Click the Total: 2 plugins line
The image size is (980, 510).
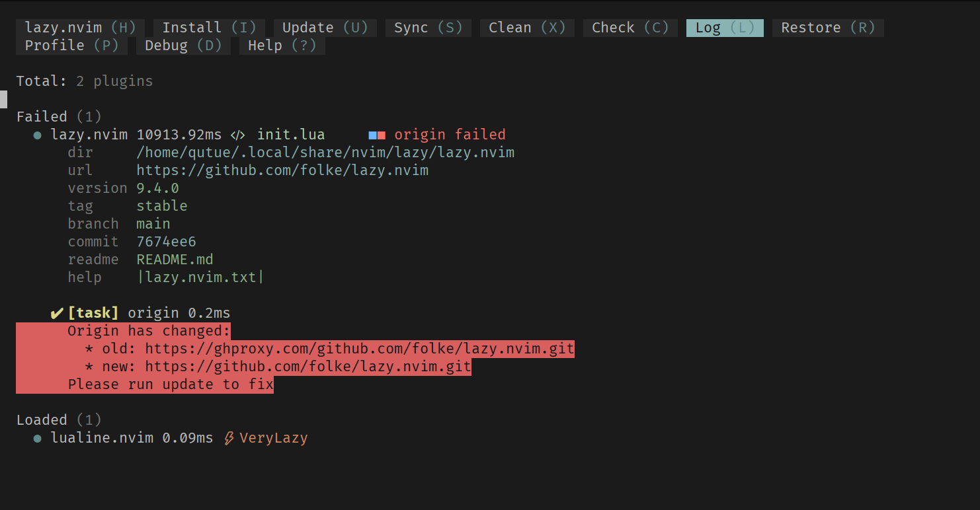click(x=85, y=81)
